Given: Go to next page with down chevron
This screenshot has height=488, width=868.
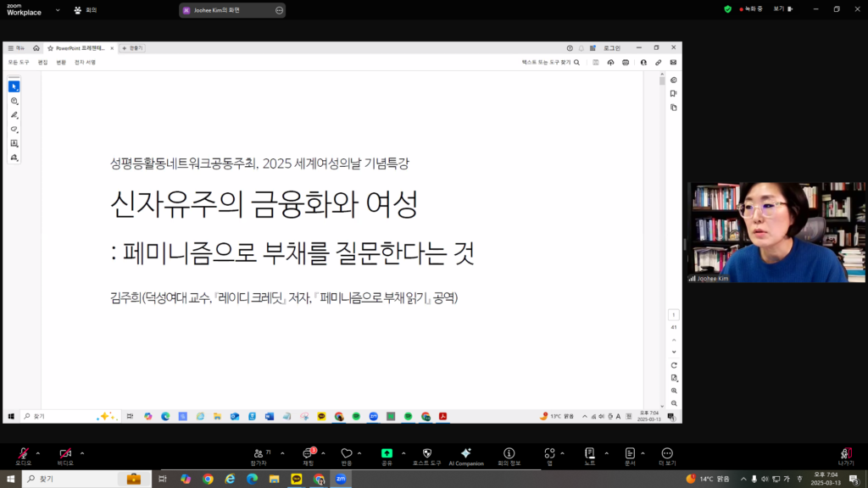Looking at the screenshot, I should point(674,352).
